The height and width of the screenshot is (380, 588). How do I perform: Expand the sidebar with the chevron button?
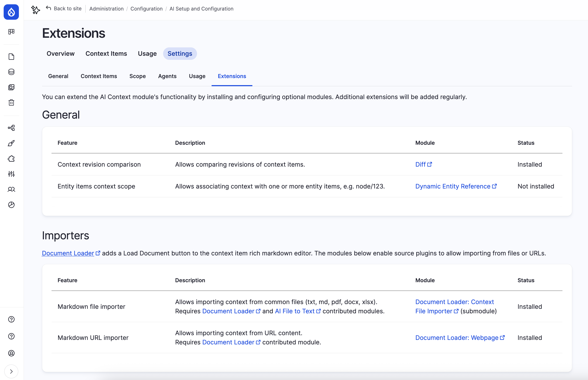pyautogui.click(x=11, y=371)
